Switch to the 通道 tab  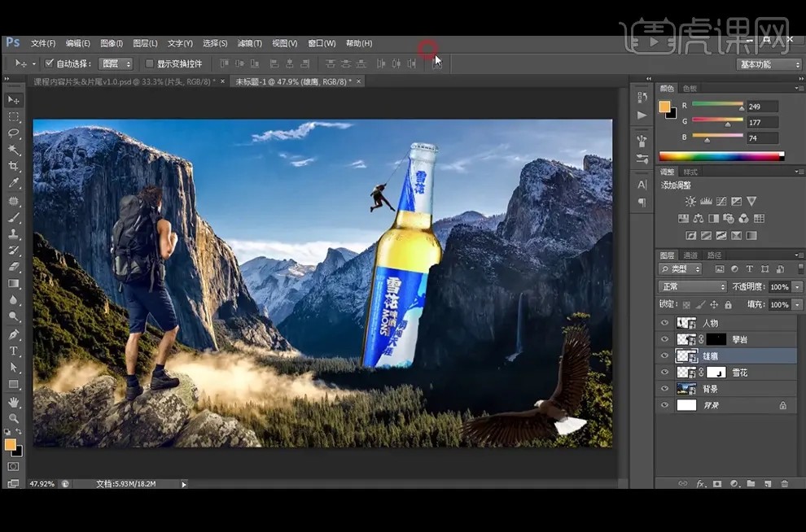coord(690,255)
